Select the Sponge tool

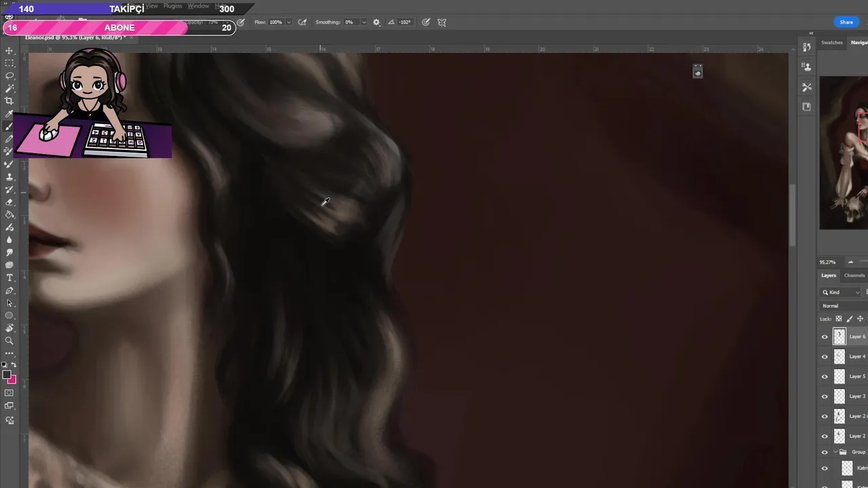(9, 265)
